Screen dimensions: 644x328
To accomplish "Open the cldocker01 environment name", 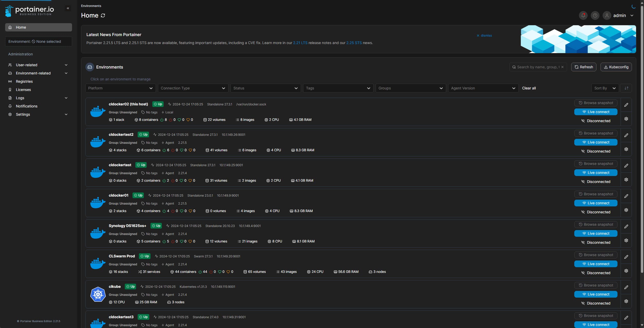I will coord(119,195).
